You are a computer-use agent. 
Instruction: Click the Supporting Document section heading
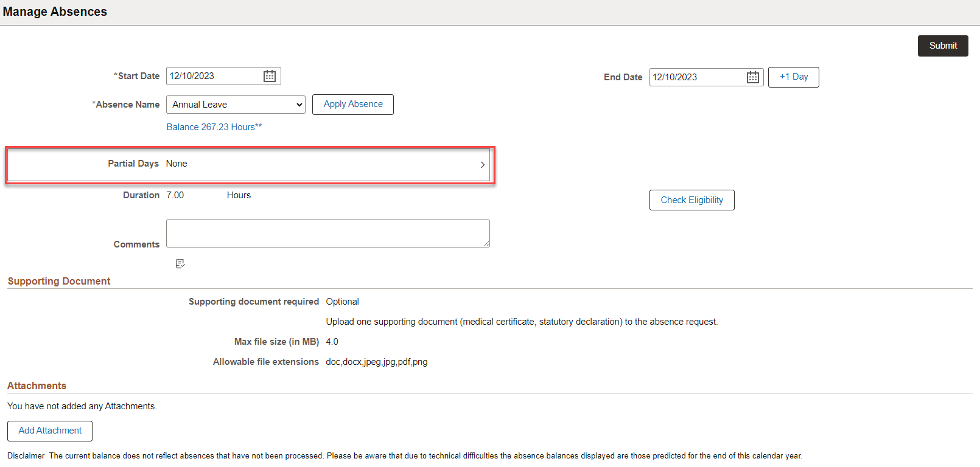pyautogui.click(x=59, y=281)
